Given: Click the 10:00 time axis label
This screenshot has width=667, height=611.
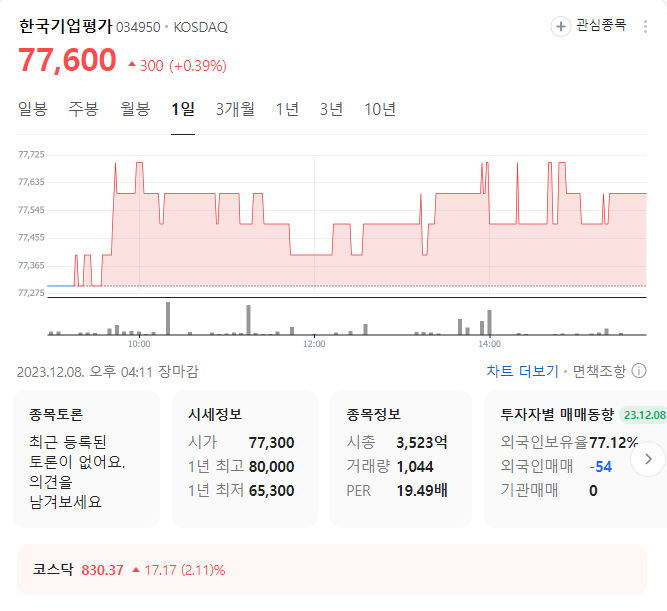Looking at the screenshot, I should [139, 344].
